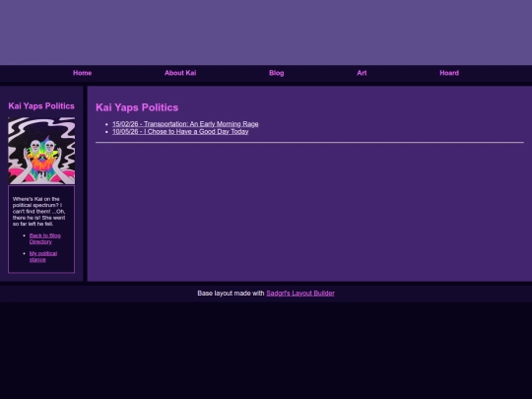Click the psychedelic skull sidebar artwork

click(x=41, y=151)
